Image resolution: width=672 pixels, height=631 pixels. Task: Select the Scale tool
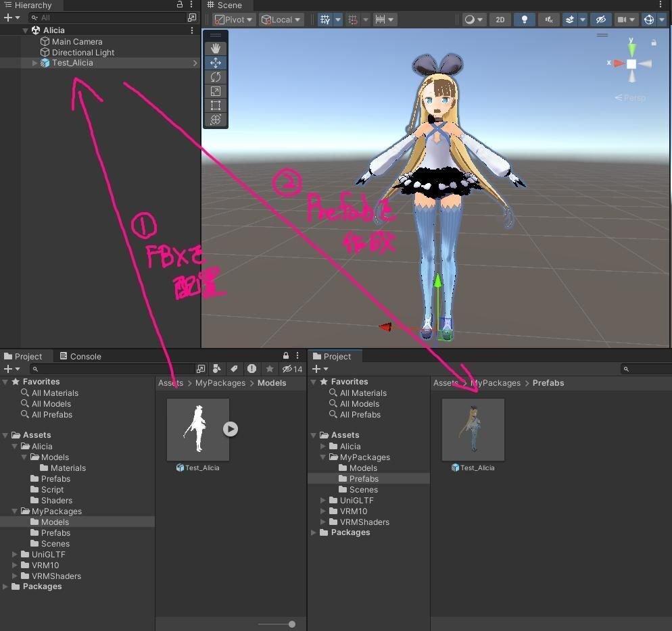(x=216, y=91)
